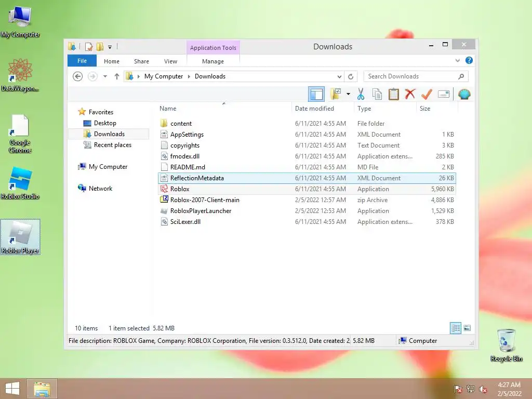The image size is (532, 399).
Task: Click the Roblox Studio desktop shortcut
Action: click(20, 183)
